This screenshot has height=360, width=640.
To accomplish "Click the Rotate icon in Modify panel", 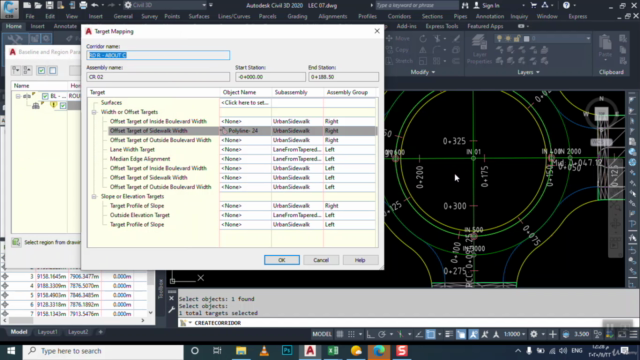I will pyautogui.click(x=423, y=39).
